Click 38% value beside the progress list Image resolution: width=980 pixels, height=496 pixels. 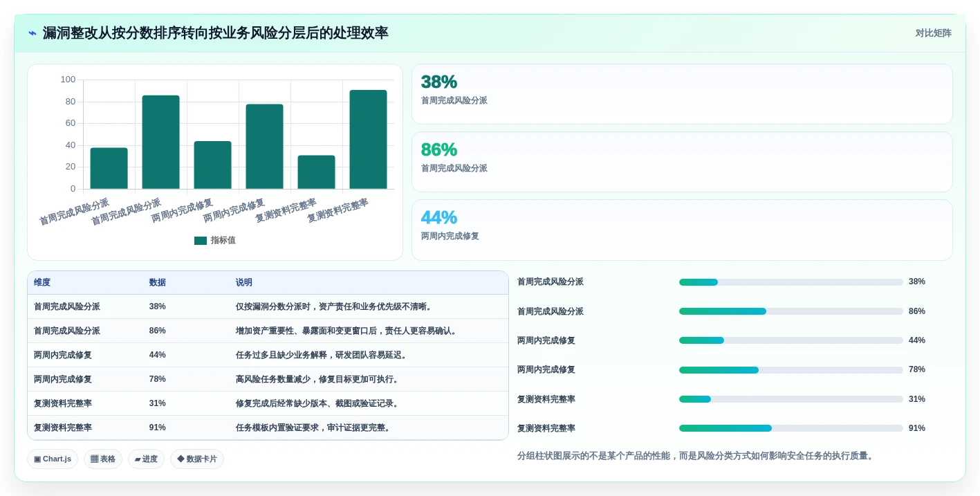pos(917,282)
